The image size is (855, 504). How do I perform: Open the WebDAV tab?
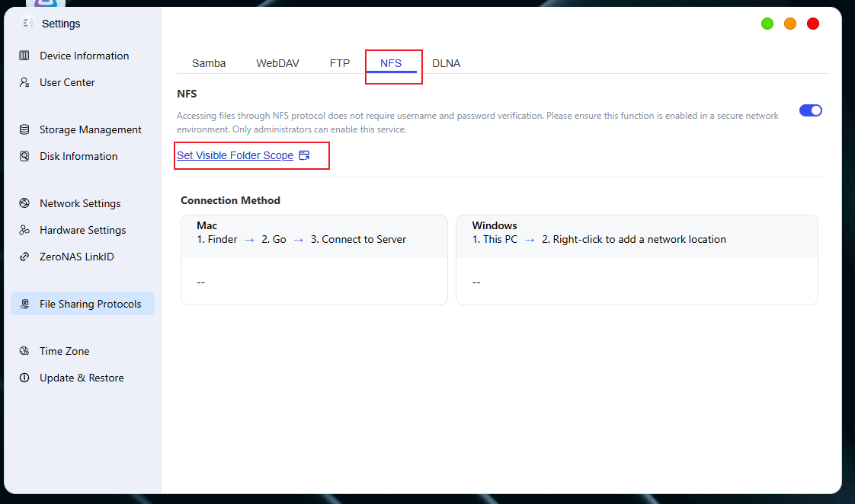tap(277, 63)
